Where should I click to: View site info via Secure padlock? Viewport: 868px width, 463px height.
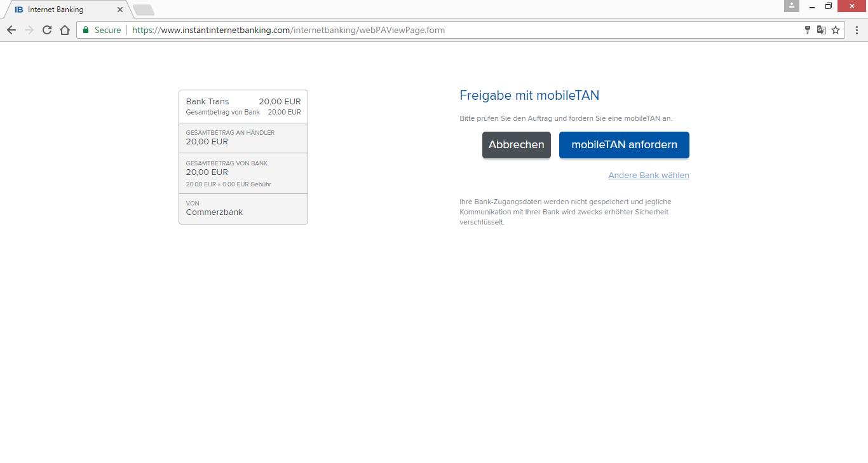[x=102, y=30]
